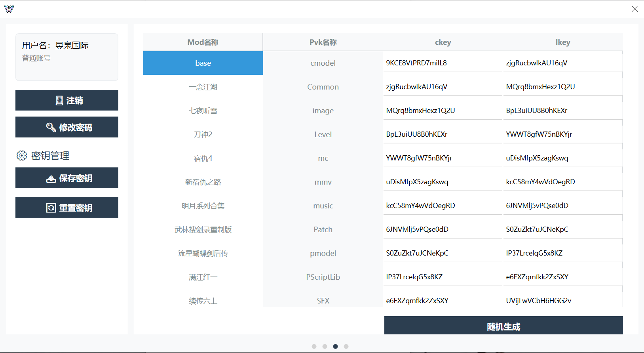Click the ckey field for cmodel

[442, 63]
